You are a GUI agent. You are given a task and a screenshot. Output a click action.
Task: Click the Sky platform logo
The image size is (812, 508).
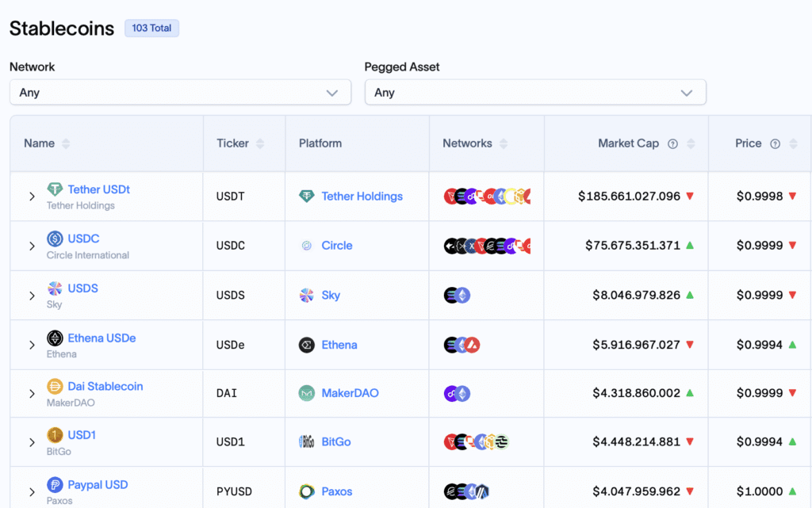307,296
